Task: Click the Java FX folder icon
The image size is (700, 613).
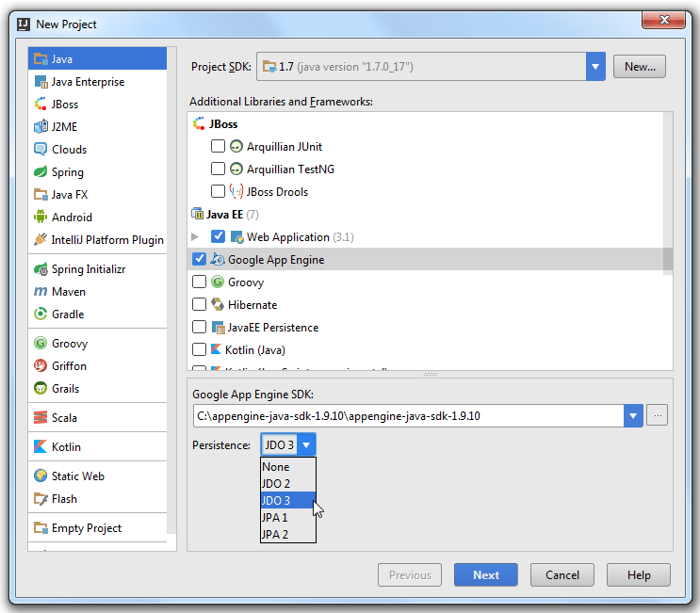Action: [41, 195]
